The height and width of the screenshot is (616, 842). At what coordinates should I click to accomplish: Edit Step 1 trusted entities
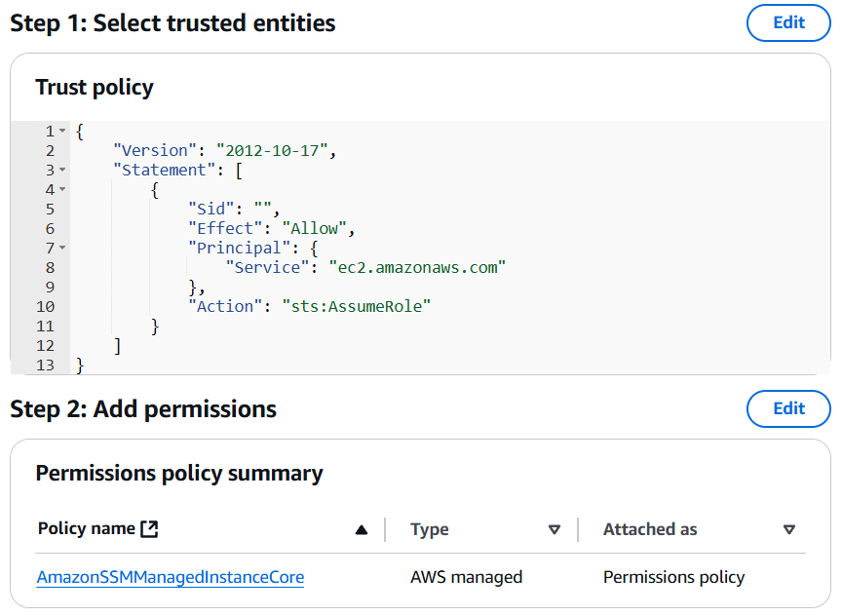coord(788,22)
